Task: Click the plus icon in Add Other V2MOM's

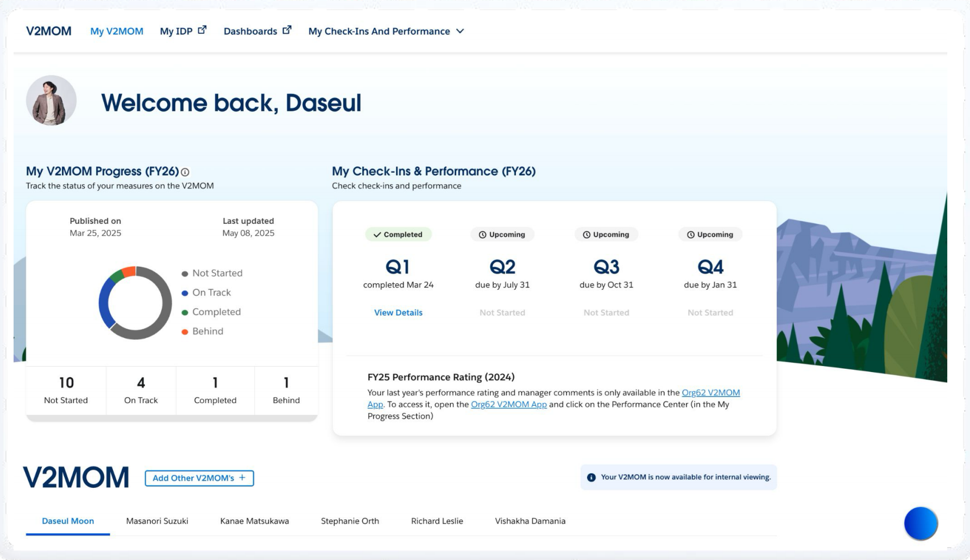Action: coord(242,478)
